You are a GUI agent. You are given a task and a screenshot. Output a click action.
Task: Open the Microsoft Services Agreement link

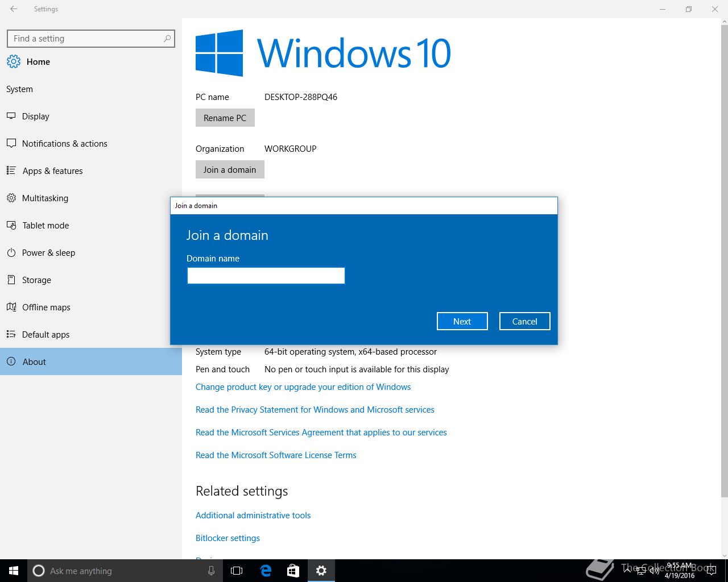point(321,432)
